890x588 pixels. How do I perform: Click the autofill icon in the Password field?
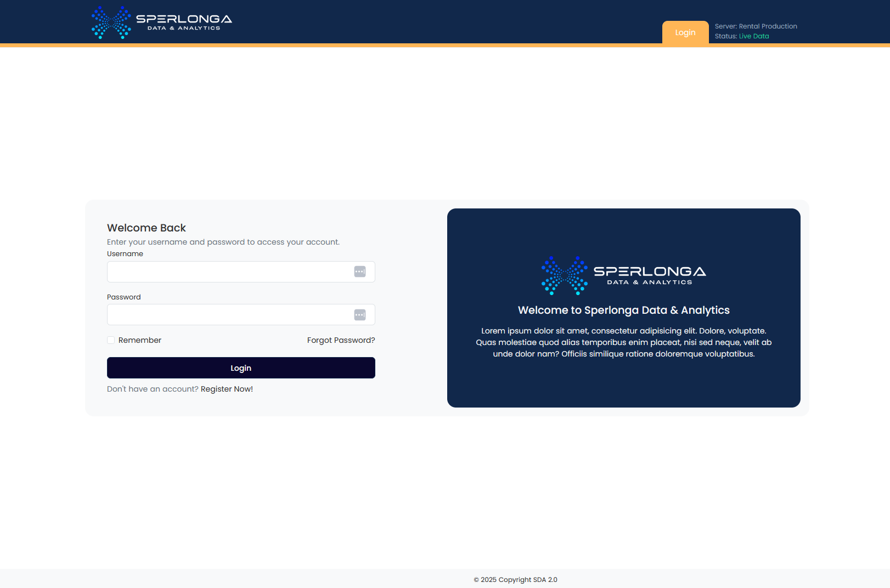click(x=360, y=315)
